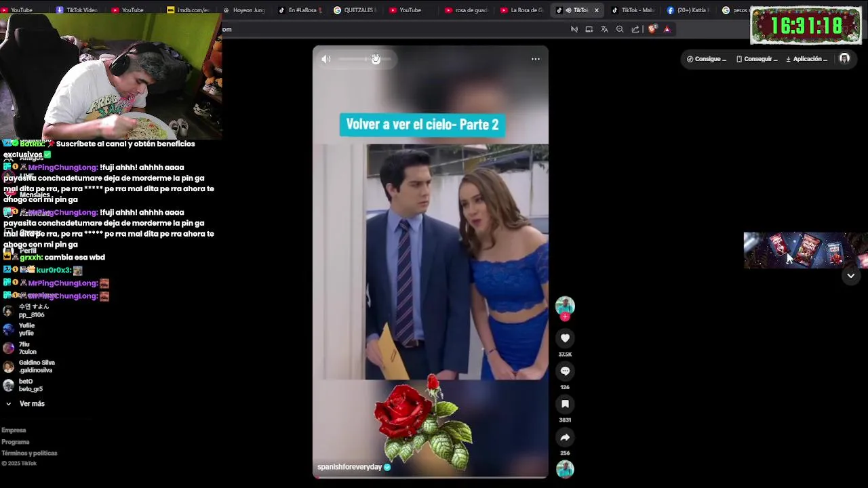This screenshot has width=868, height=488.
Task: Open followed account Galdino Silva
Action: click(x=28, y=367)
